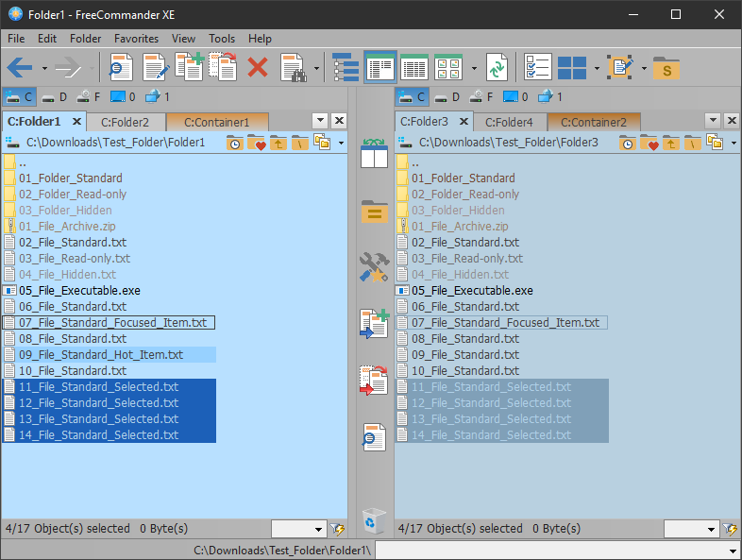Click left panel parent folder up icon
The height and width of the screenshot is (560, 742).
[x=278, y=143]
